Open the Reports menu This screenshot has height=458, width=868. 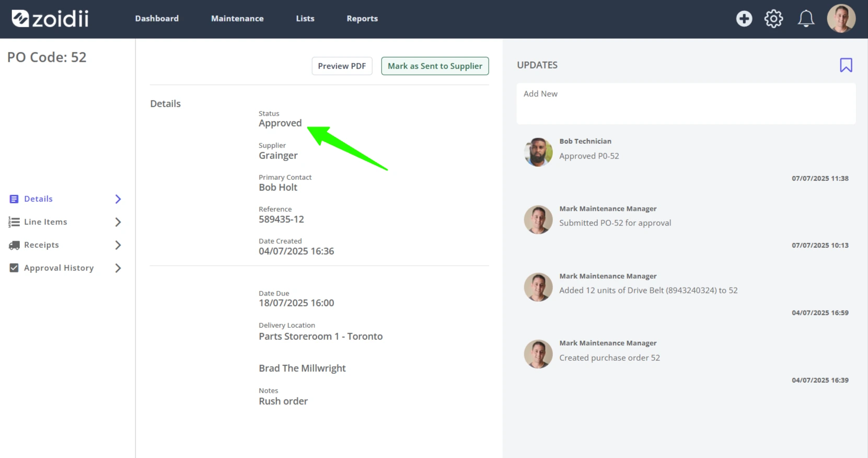coord(362,18)
